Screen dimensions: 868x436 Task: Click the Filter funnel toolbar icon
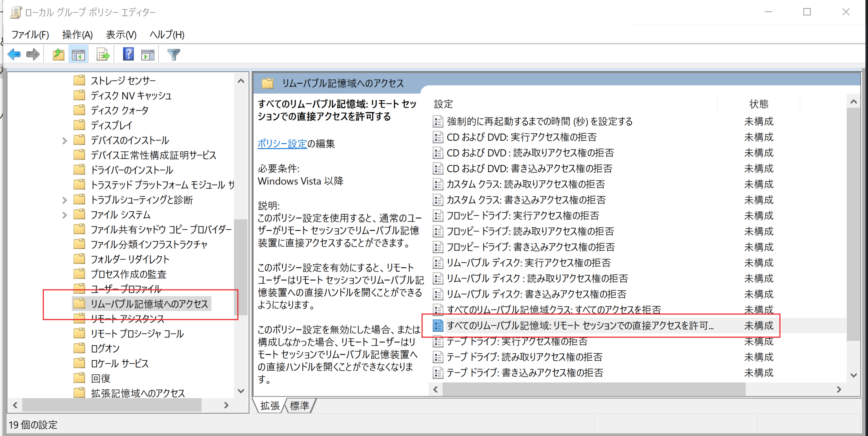click(174, 55)
